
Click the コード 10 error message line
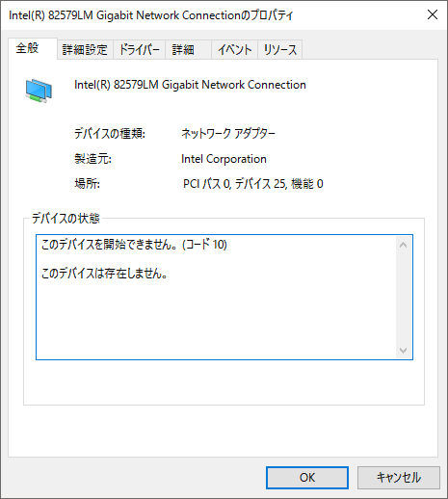134,245
